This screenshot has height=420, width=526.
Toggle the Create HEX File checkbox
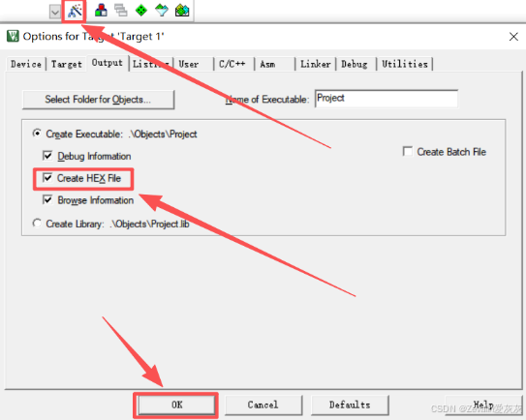(47, 178)
